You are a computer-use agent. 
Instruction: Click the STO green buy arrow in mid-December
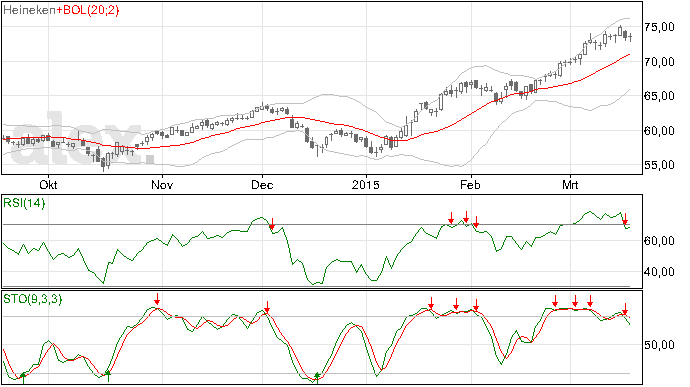pos(317,377)
